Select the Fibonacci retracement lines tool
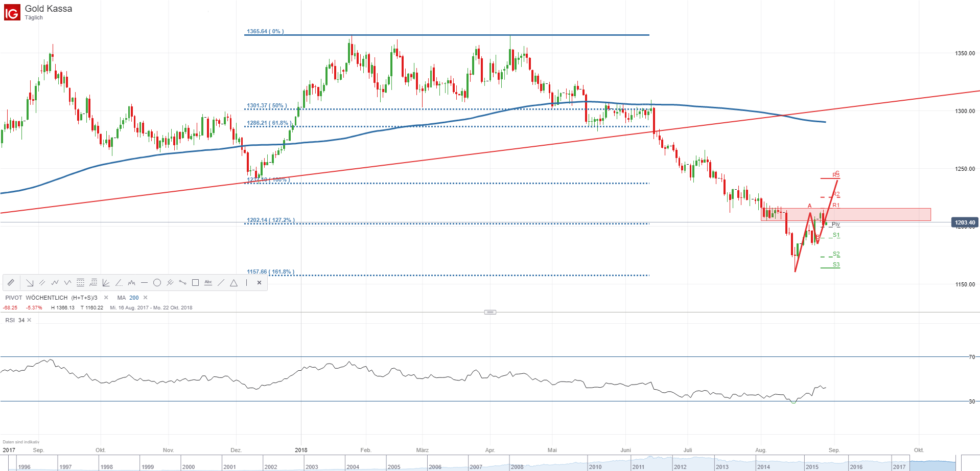Viewport: 980px width, 471px height. click(81, 282)
